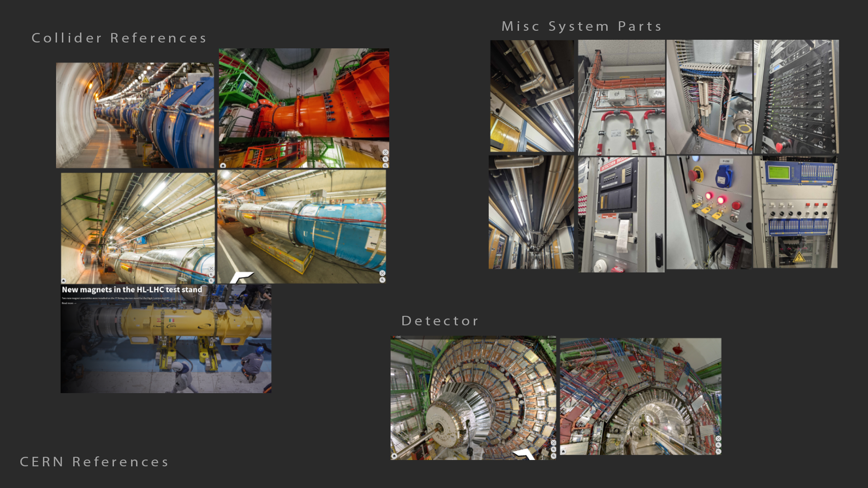Screen dimensions: 868x488
Task: Select the orange magnet cavern image
Action: pyautogui.click(x=304, y=108)
